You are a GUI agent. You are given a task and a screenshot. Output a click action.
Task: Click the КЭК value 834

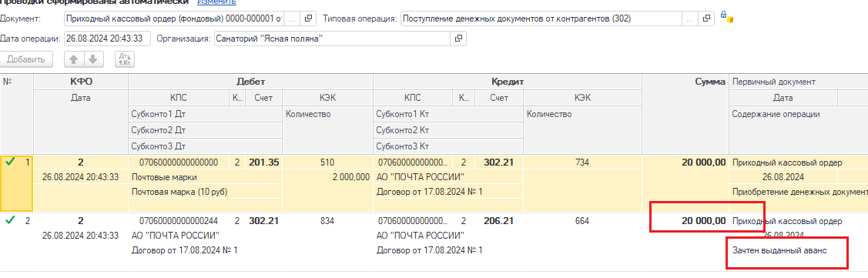coord(328,220)
